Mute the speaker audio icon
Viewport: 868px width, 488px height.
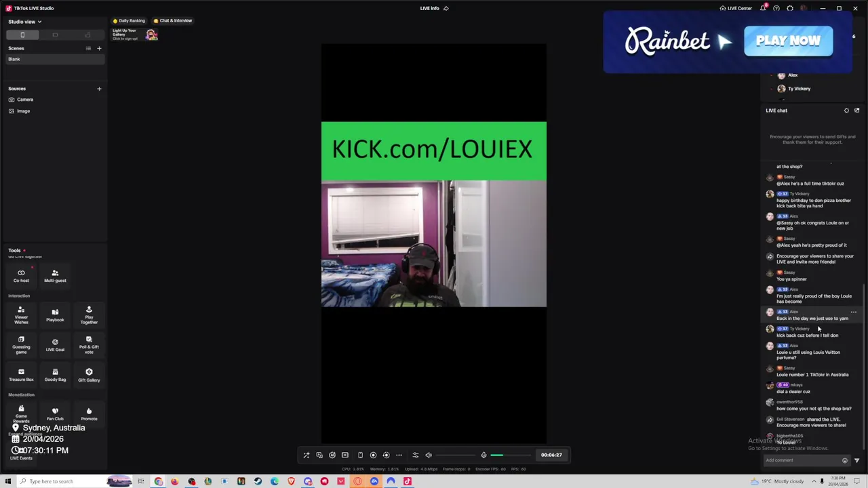[x=429, y=455]
